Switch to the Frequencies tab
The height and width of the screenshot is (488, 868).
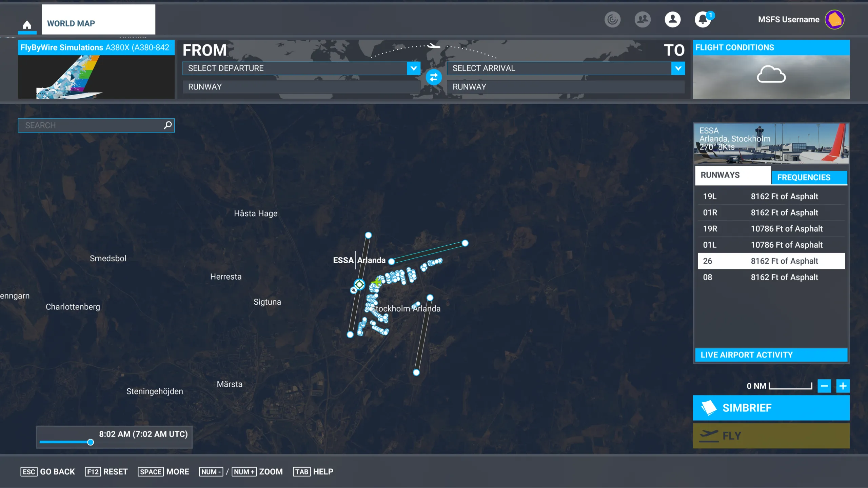[x=810, y=177]
